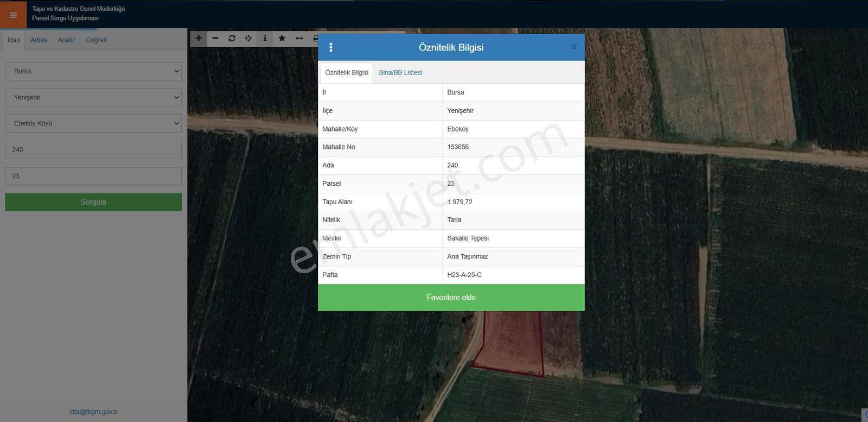Click the Parsel input field containing 23

click(93, 176)
